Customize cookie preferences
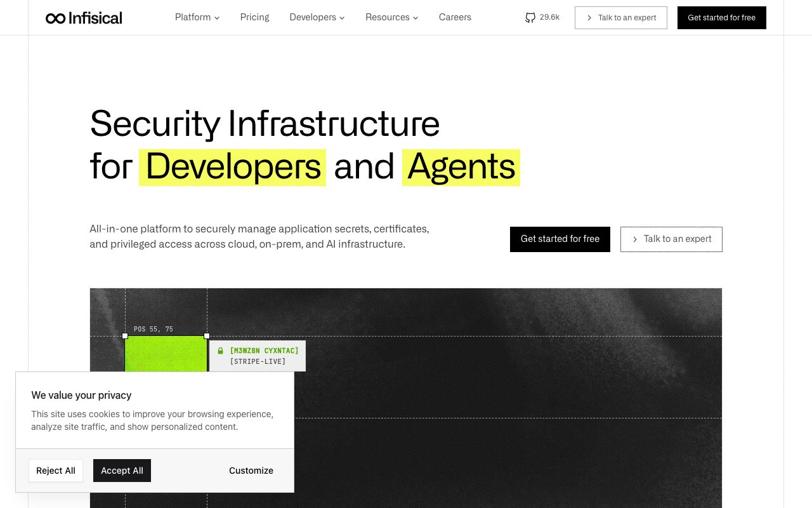 (251, 471)
